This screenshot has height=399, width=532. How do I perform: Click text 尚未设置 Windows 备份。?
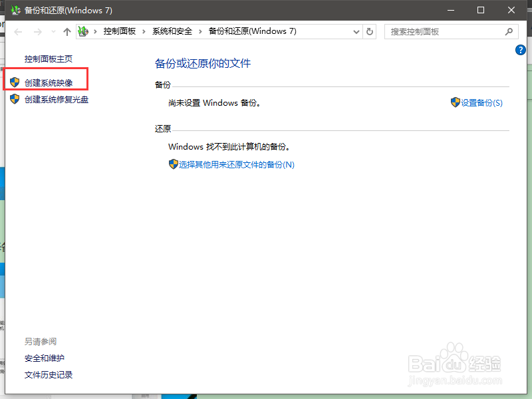214,103
